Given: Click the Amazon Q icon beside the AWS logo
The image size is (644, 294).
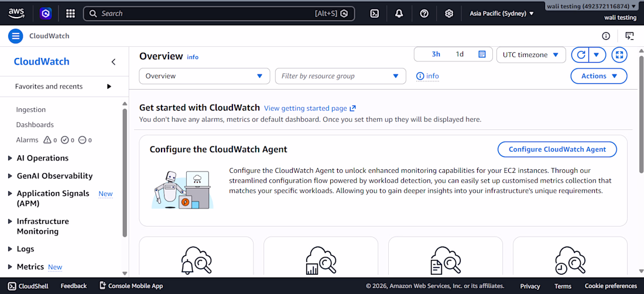Looking at the screenshot, I should tap(46, 13).
